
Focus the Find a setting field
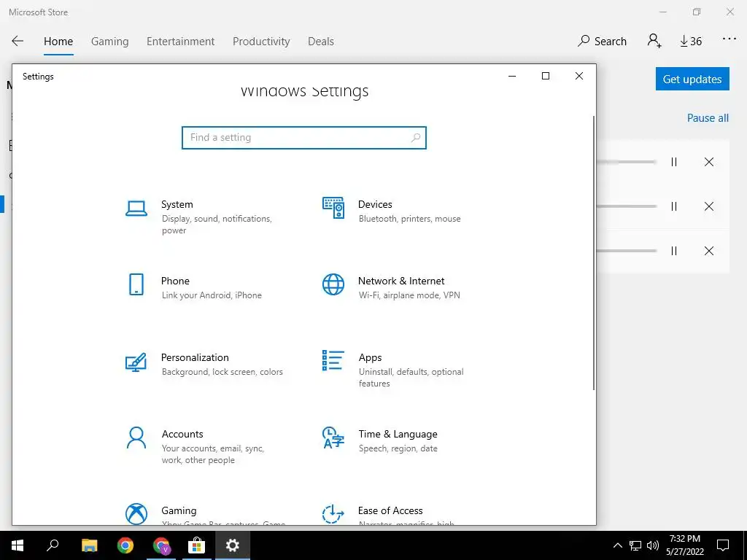(x=304, y=138)
